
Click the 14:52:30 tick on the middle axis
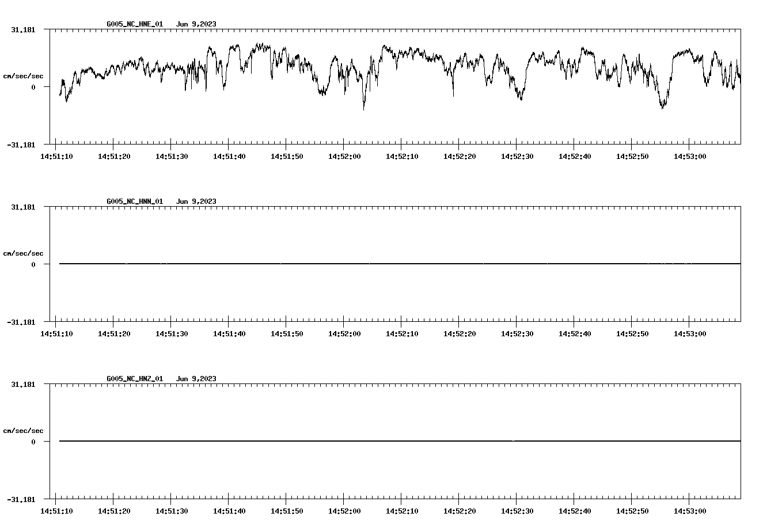518,332
